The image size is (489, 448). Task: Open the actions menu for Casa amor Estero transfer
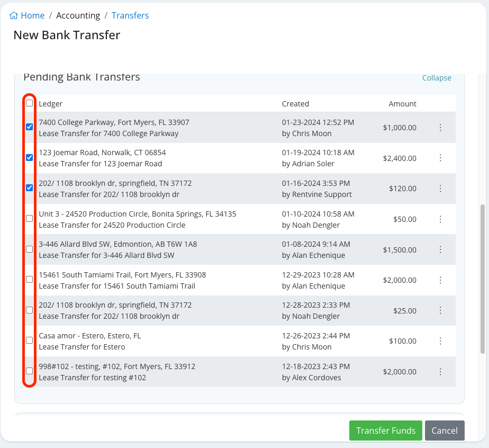[440, 341]
